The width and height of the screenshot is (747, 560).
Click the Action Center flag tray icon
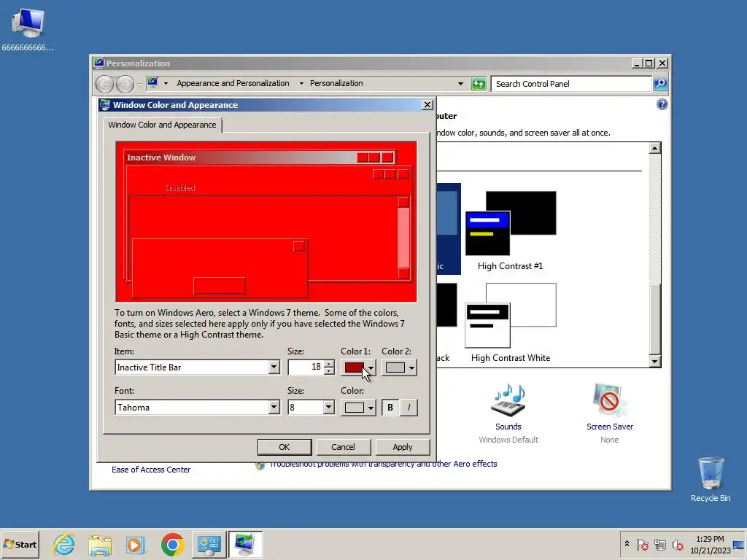tap(642, 544)
